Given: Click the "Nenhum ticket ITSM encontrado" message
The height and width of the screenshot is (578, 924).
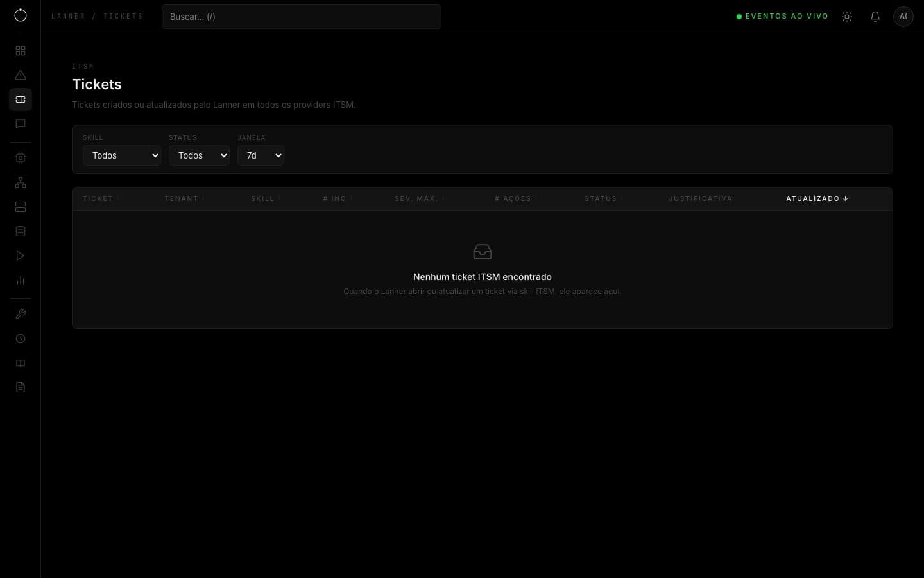Looking at the screenshot, I should coord(483,277).
